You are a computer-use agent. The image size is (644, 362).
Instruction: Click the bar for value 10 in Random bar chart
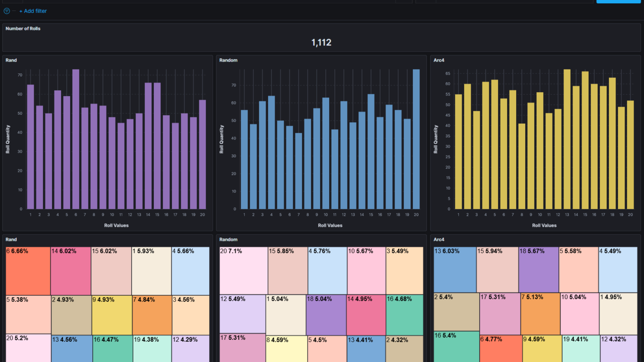click(326, 153)
